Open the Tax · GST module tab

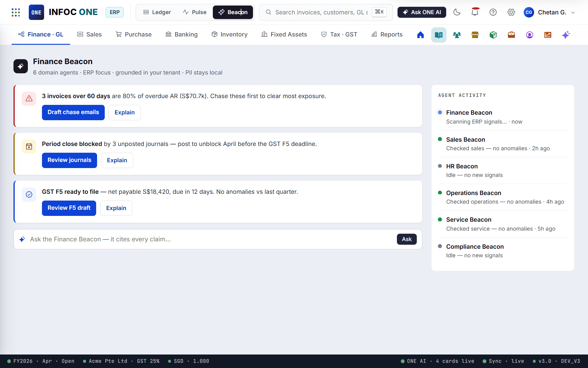[339, 35]
